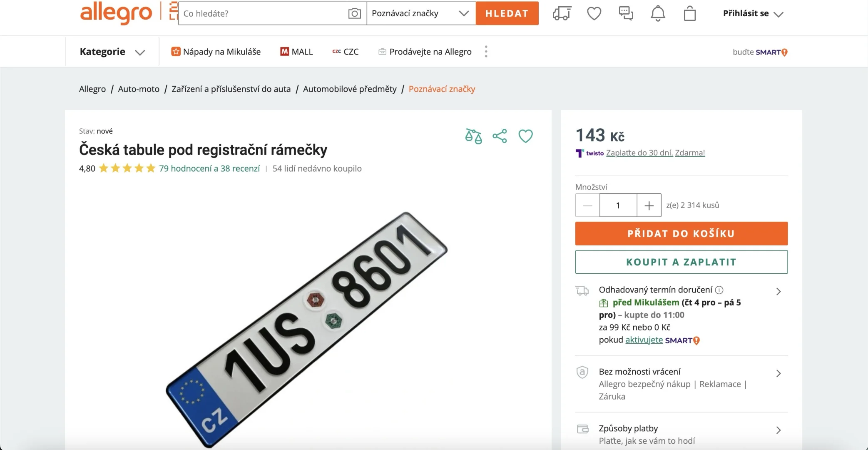Viewport: 868px width, 450px height.
Task: Add product to favorites with heart
Action: [525, 136]
